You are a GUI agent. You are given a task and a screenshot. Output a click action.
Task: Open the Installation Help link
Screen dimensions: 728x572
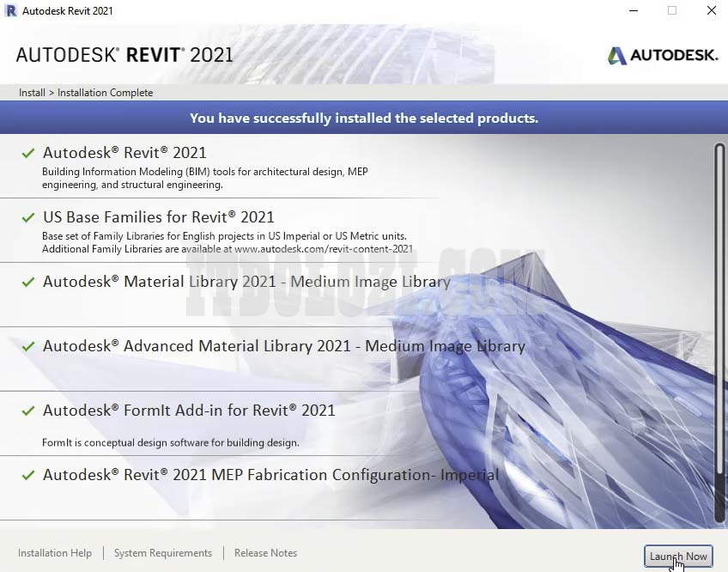(x=55, y=554)
